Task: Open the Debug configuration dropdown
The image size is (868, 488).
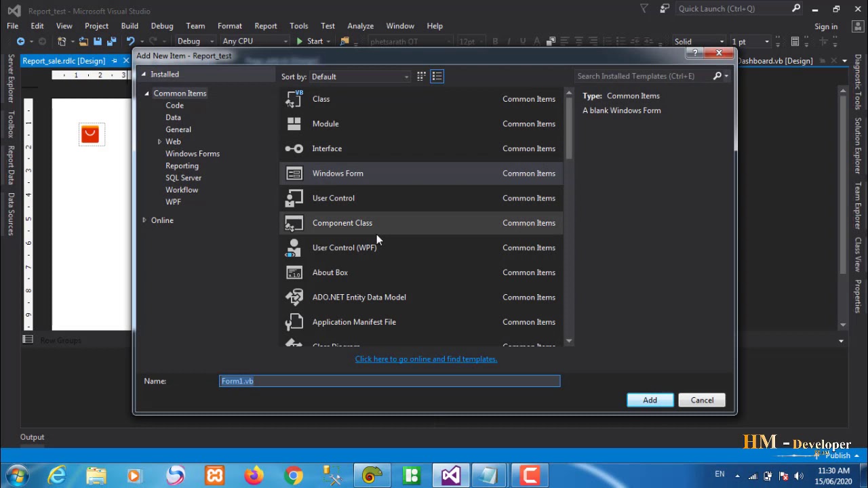Action: point(195,41)
